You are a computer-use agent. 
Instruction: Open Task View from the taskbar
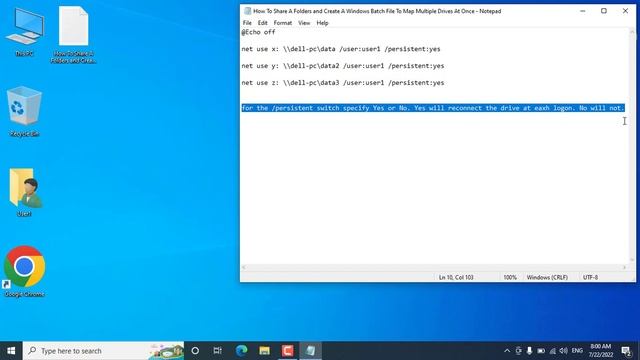click(x=218, y=351)
